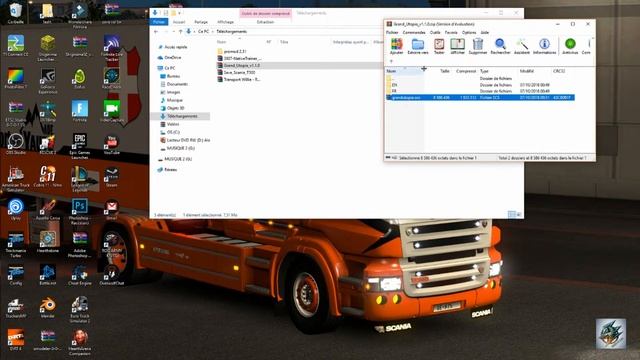The width and height of the screenshot is (640, 360).
Task: Switch to Extraction ribbon tab in Explorer
Action: point(265,22)
